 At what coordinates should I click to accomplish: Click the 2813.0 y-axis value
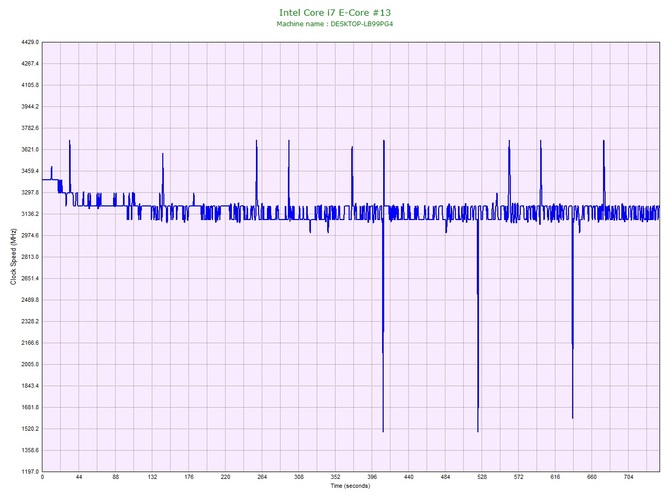[x=30, y=257]
